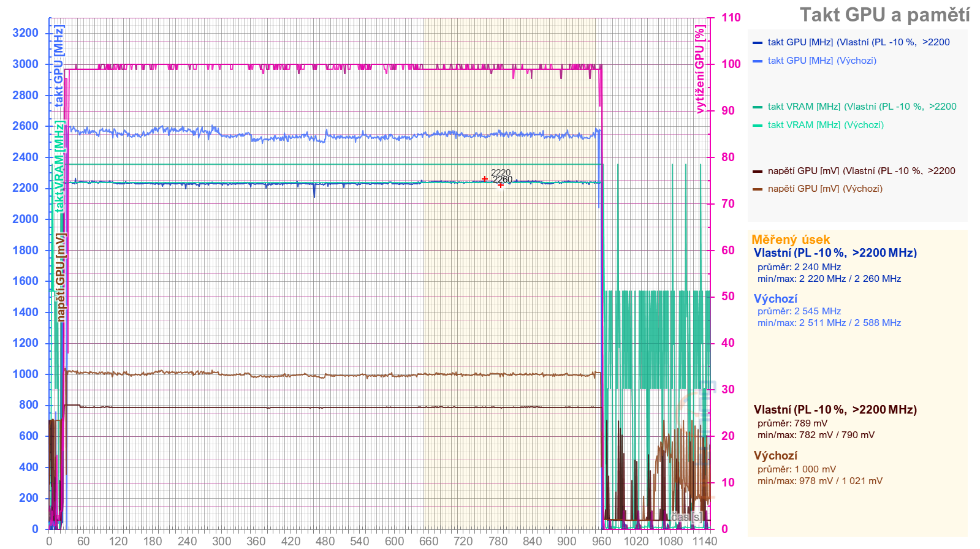Click teal swatch of takt VRAM Výchozí
980x549 pixels.
coord(757,126)
